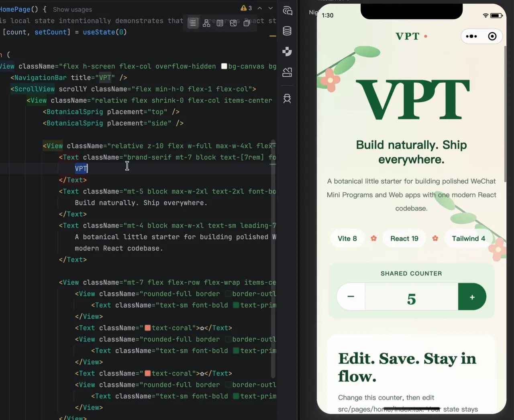Screen dimensions: 514x420
Task: Click the SHARED COUNTER label
Action: click(411, 273)
